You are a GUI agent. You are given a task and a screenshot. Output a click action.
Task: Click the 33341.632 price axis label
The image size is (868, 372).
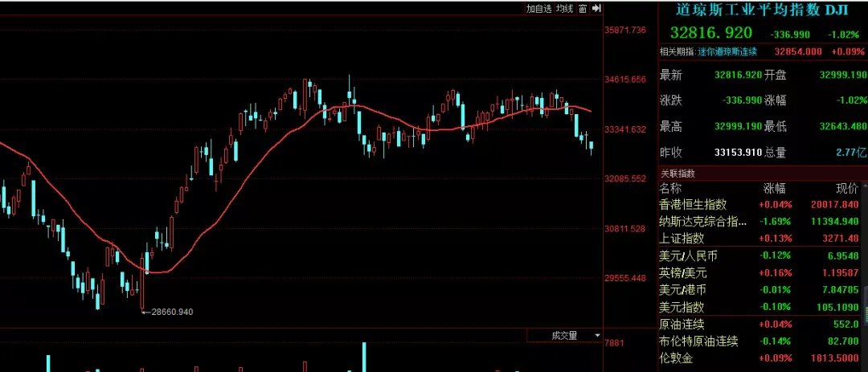625,129
